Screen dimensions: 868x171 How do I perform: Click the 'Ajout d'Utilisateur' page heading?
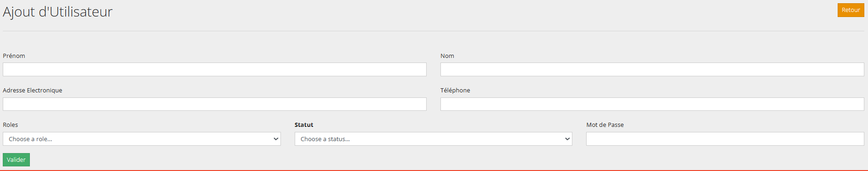click(x=57, y=11)
